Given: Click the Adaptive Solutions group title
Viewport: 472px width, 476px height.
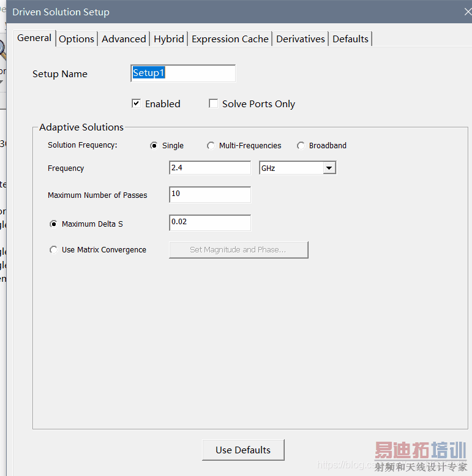Looking at the screenshot, I should (x=81, y=127).
